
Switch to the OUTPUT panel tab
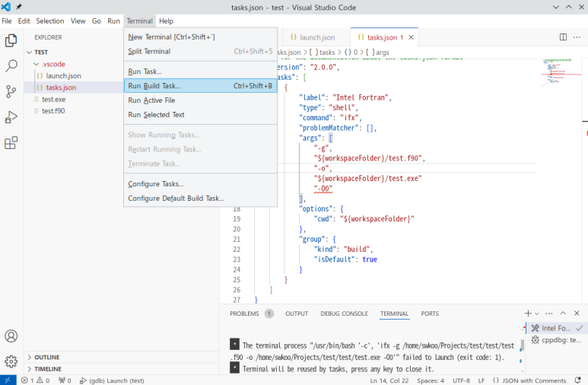pyautogui.click(x=297, y=313)
